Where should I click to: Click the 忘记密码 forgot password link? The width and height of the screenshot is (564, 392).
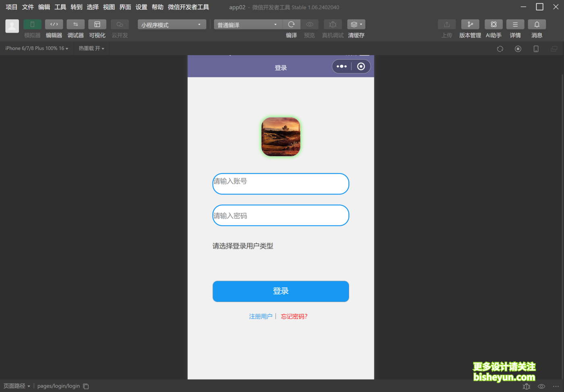tap(294, 316)
